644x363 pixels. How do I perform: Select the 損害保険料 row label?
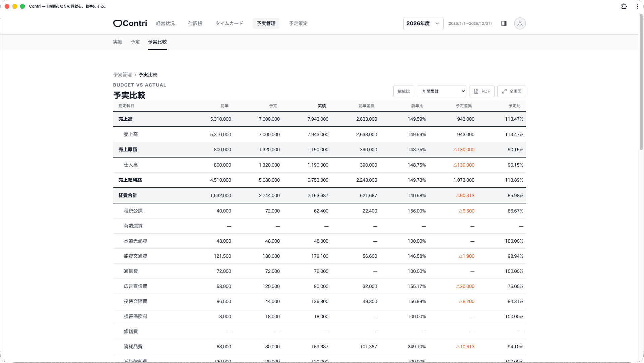click(135, 316)
